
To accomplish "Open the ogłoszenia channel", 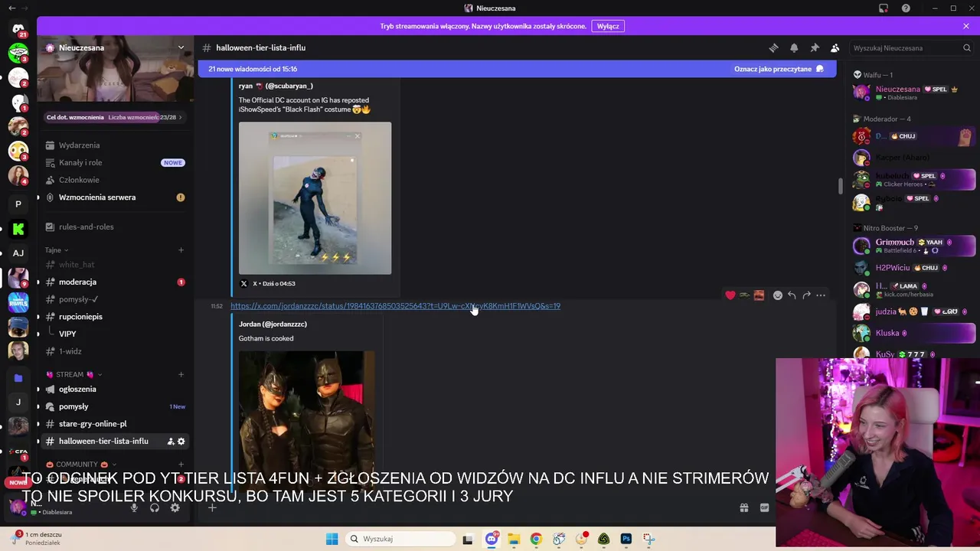I will (115, 389).
